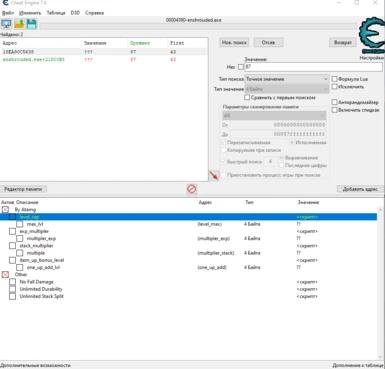Open the memory scan options dropdown
This screenshot has width=385, height=369.
[x=274, y=116]
